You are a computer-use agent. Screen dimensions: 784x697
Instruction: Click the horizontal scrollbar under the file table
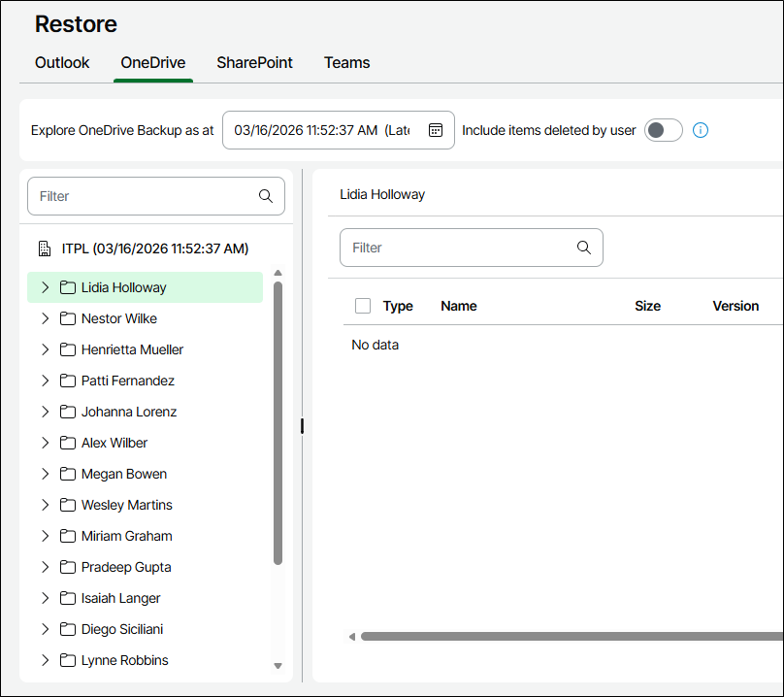click(x=571, y=637)
